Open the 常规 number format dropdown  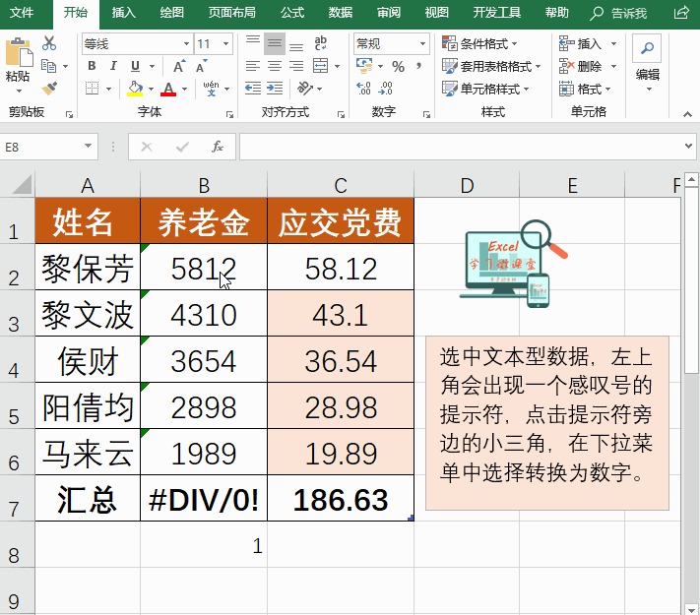422,43
